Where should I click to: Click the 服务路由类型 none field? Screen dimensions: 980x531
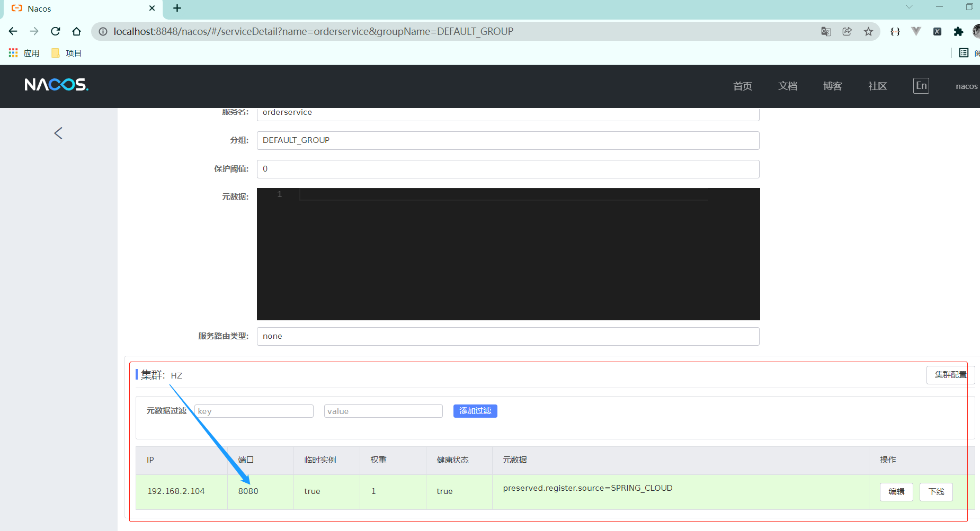[x=508, y=336]
